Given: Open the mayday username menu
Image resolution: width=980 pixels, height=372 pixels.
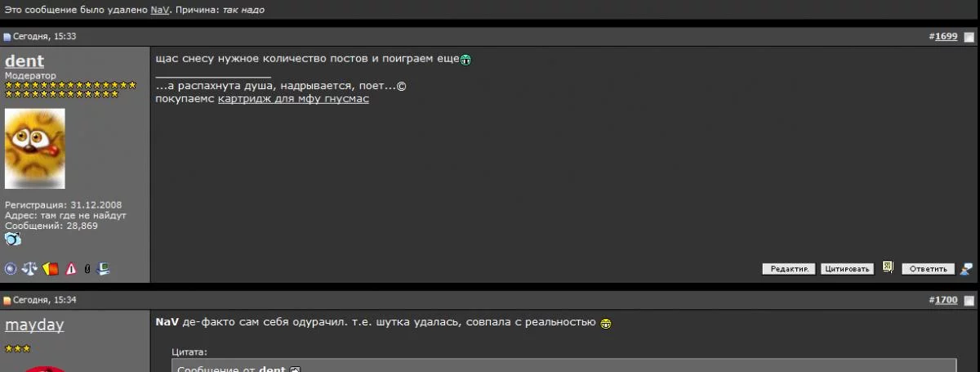Looking at the screenshot, I should [x=34, y=325].
